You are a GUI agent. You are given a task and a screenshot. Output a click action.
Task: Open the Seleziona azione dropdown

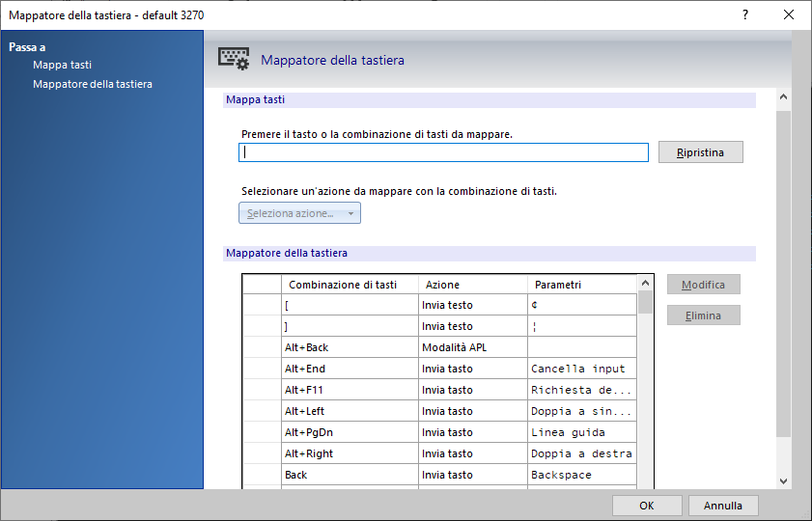tap(299, 213)
